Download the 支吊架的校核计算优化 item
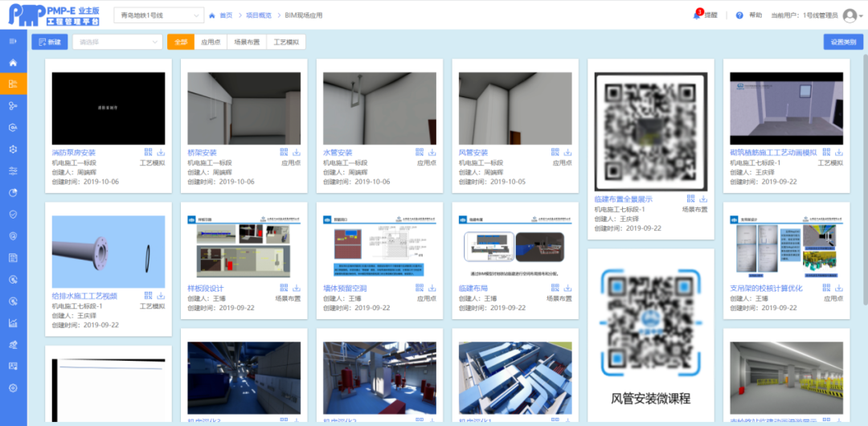This screenshot has height=426, width=868. click(x=838, y=288)
